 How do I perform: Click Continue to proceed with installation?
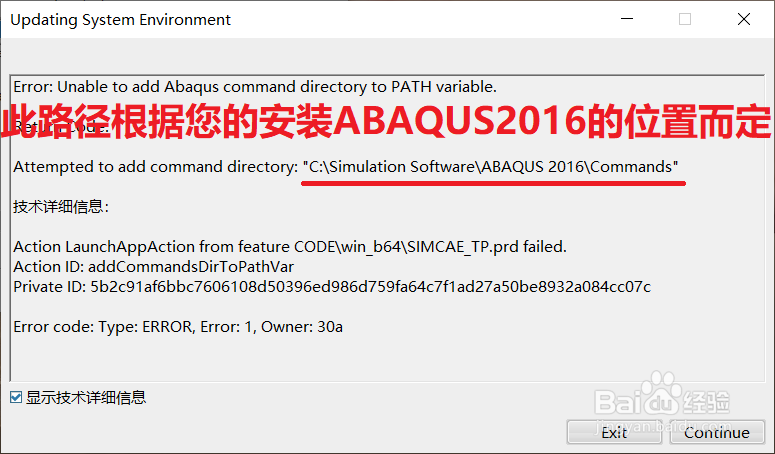[x=717, y=432]
